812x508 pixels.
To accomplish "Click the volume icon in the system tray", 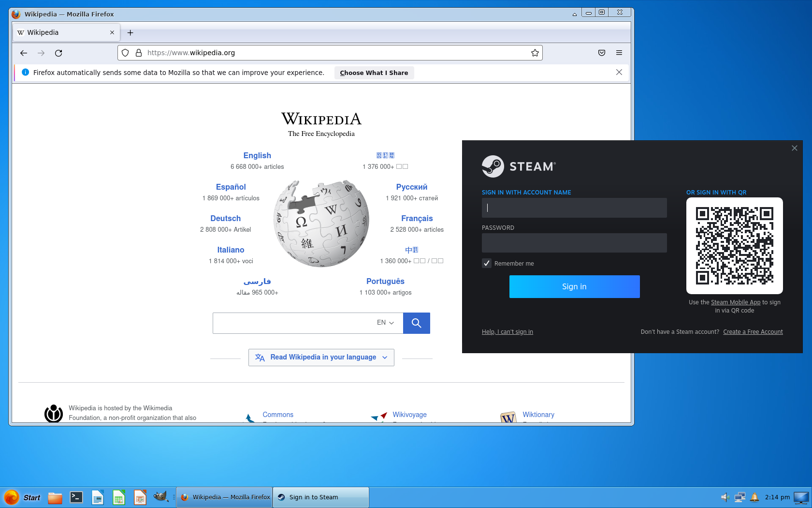I will click(725, 497).
